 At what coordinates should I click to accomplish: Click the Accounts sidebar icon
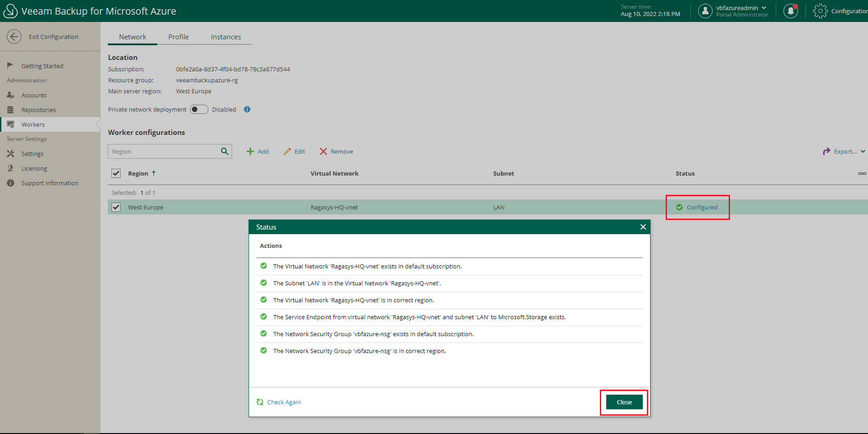pyautogui.click(x=11, y=95)
